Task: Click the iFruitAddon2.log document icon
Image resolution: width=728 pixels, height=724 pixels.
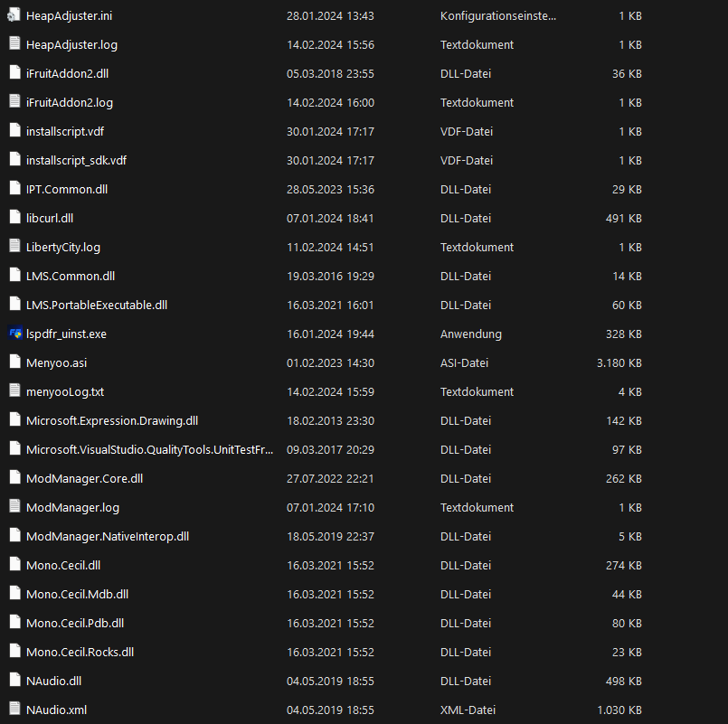Action: 14,101
